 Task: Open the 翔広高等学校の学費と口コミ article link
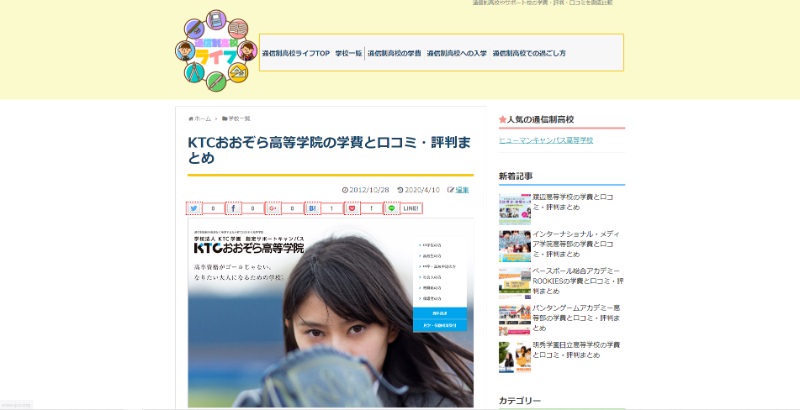[x=572, y=202]
